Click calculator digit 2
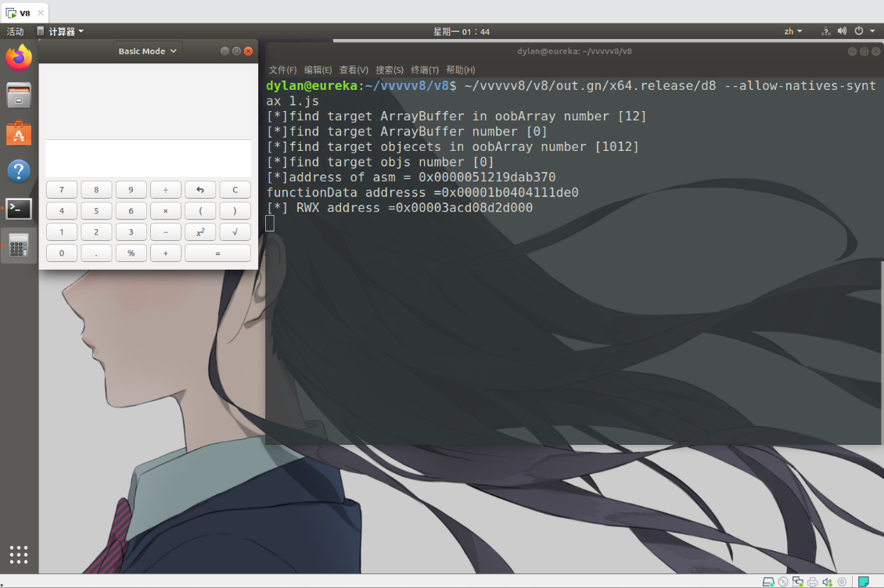 [96, 232]
